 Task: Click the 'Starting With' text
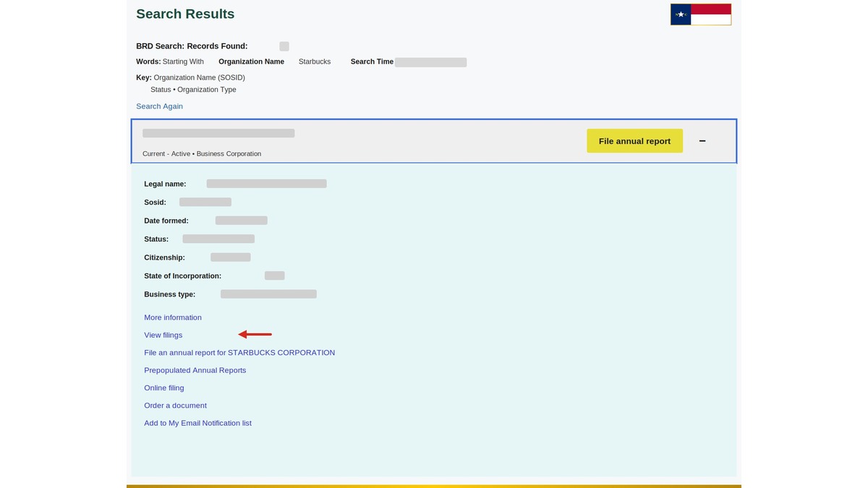(x=183, y=62)
